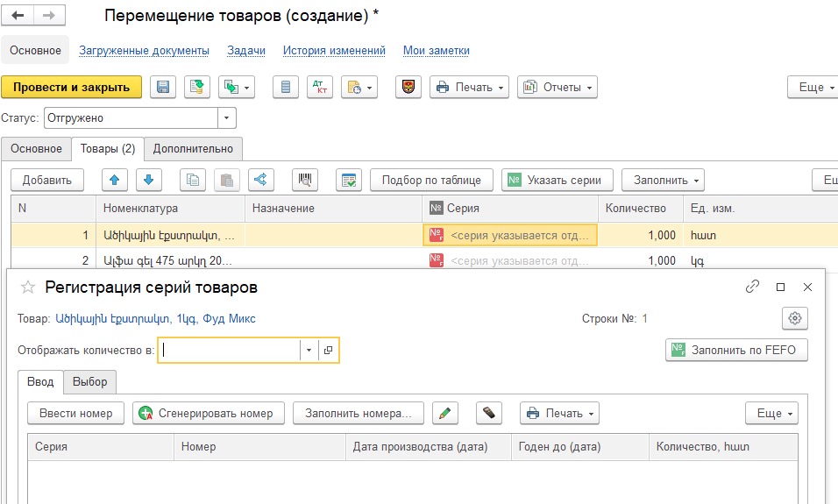The height and width of the screenshot is (504, 838).
Task: Click the post document icon next to save
Action: coord(197,87)
